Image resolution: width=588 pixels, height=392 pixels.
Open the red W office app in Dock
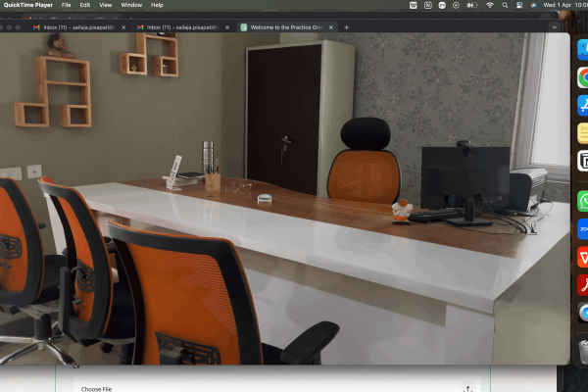point(583,257)
